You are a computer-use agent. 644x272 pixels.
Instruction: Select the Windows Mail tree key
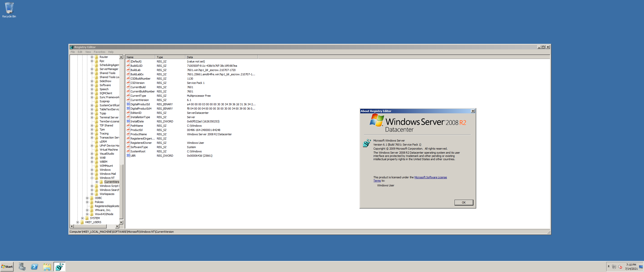pyautogui.click(x=108, y=174)
